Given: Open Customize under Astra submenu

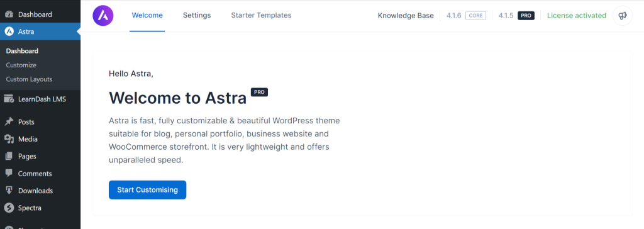Looking at the screenshot, I should point(21,65).
